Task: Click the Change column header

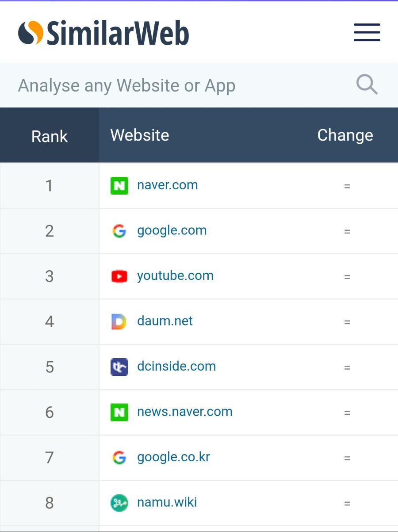Action: click(x=345, y=135)
